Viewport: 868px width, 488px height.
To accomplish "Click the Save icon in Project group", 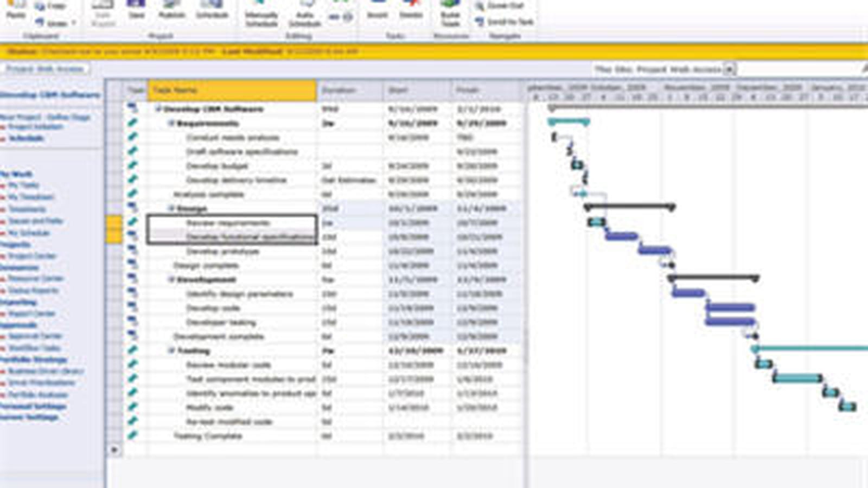I will [136, 4].
